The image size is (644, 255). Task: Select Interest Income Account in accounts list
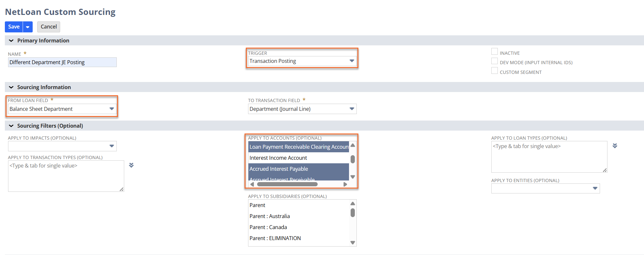click(278, 158)
